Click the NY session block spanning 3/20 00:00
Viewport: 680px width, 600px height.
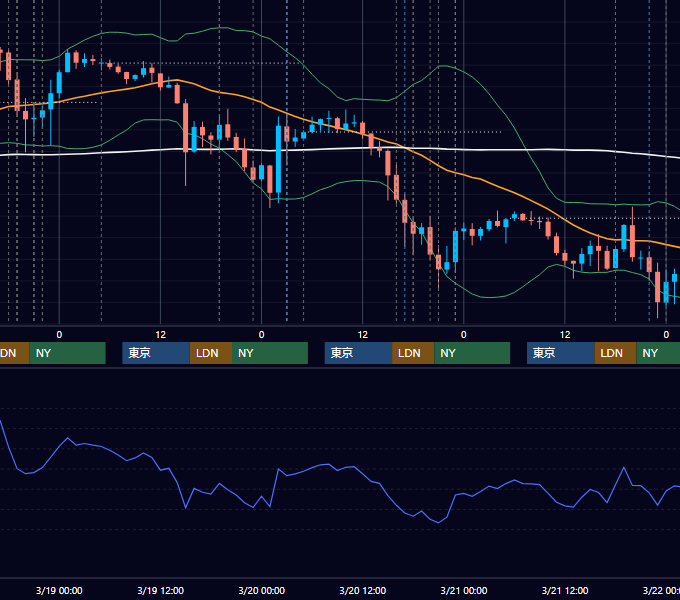coord(270,353)
